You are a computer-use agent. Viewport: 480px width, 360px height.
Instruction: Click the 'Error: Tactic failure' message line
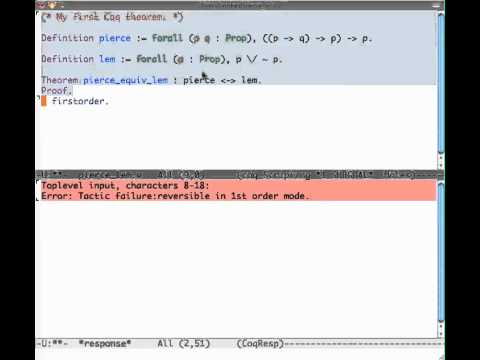pyautogui.click(x=175, y=196)
